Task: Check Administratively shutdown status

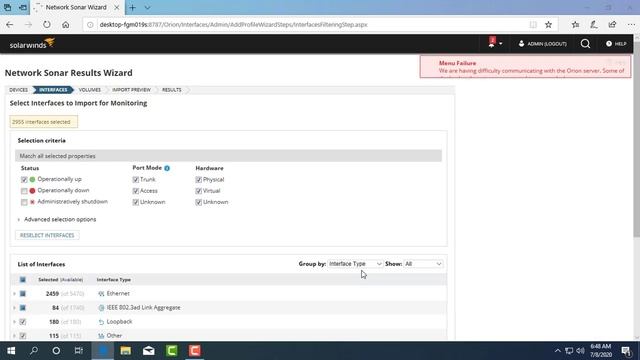Action: 24,202
